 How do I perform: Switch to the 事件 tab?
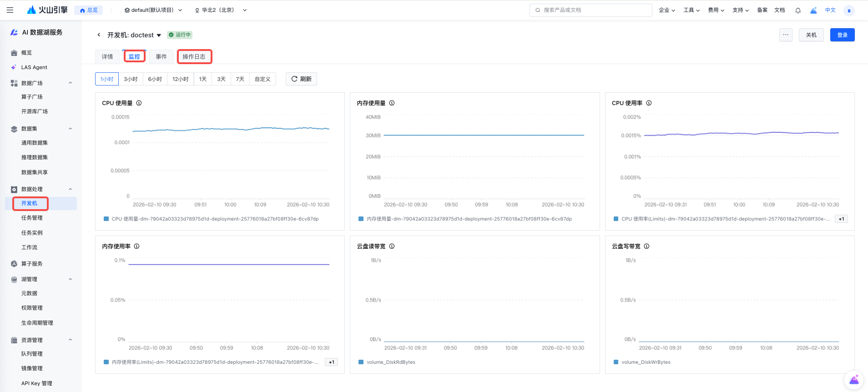[161, 57]
